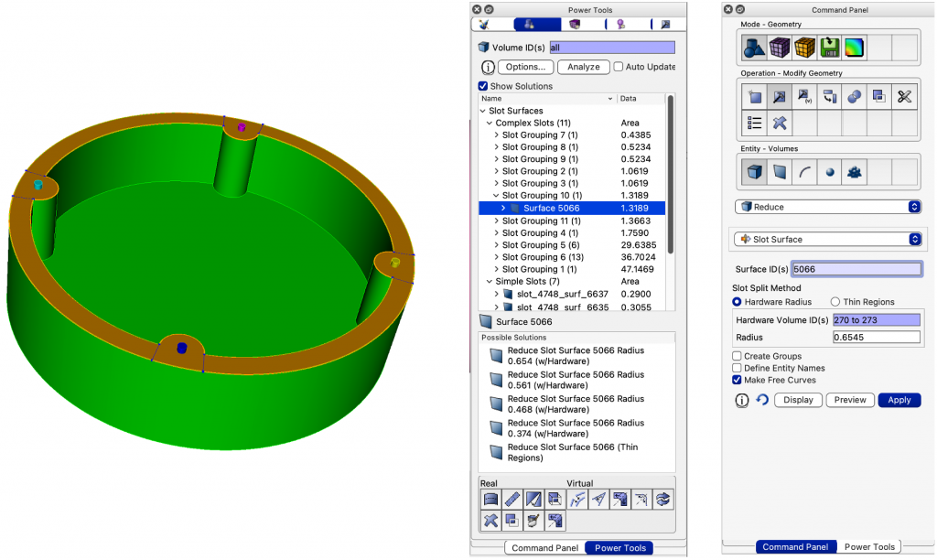This screenshot has width=937, height=560.
Task: Click the Entity Curves arc icon
Action: pos(804,171)
